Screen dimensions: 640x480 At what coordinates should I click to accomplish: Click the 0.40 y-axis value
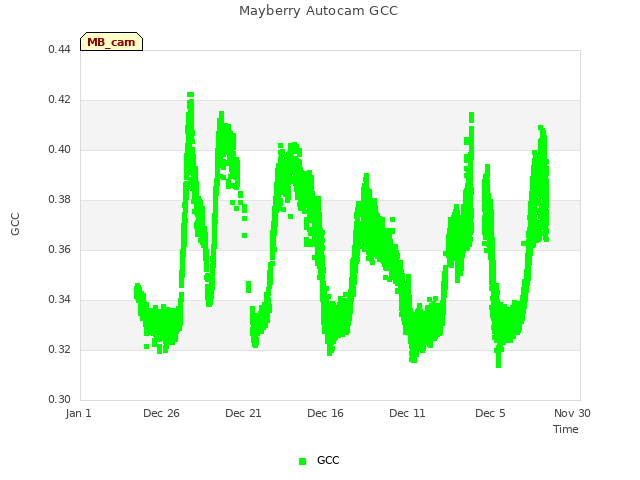click(59, 149)
